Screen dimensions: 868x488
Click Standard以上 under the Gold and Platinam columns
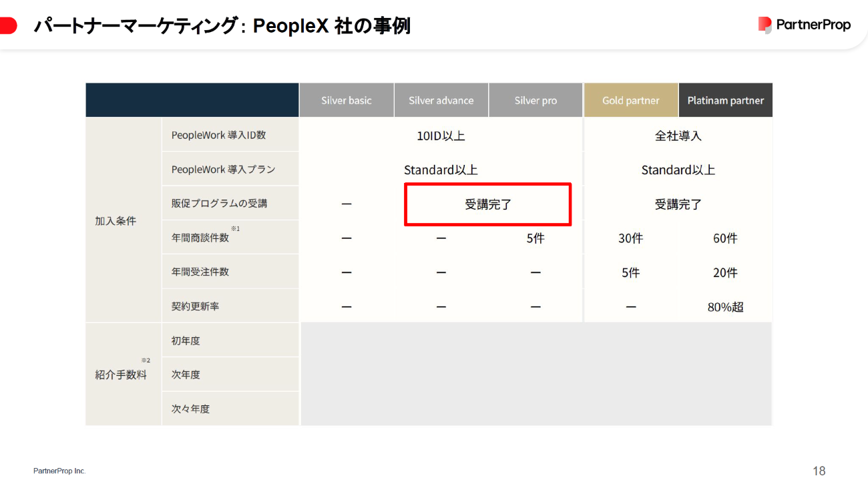pyautogui.click(x=678, y=170)
